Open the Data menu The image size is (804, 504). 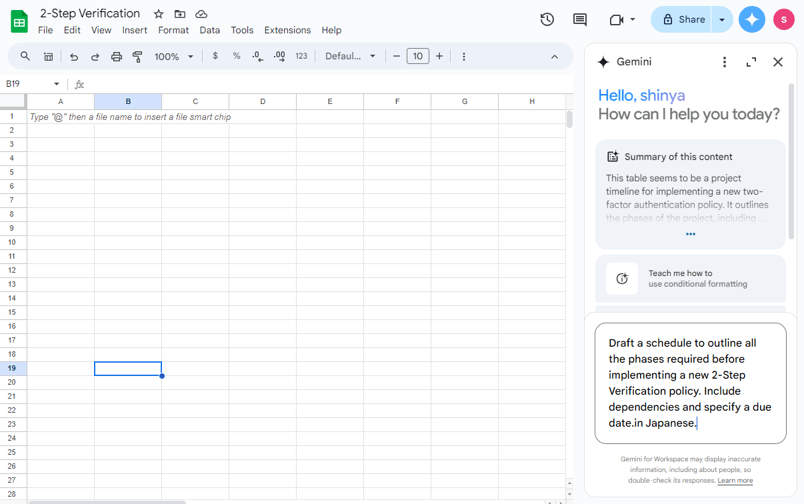point(210,30)
